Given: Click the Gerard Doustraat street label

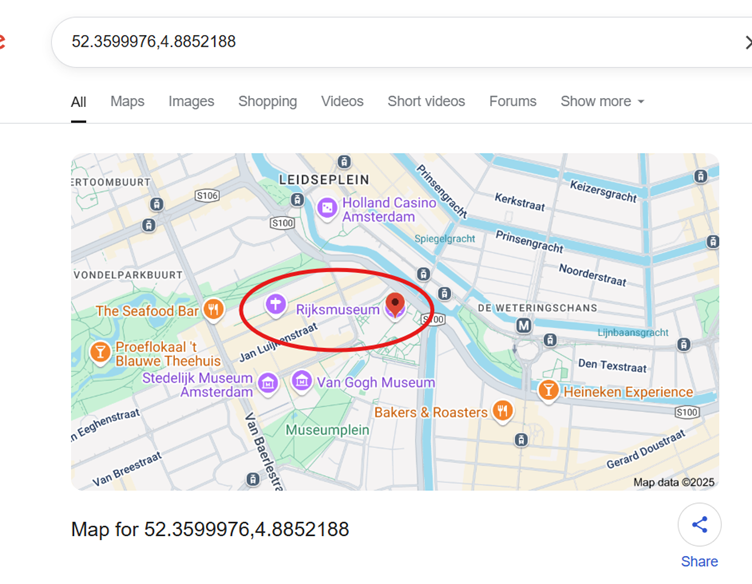Looking at the screenshot, I should (x=646, y=450).
